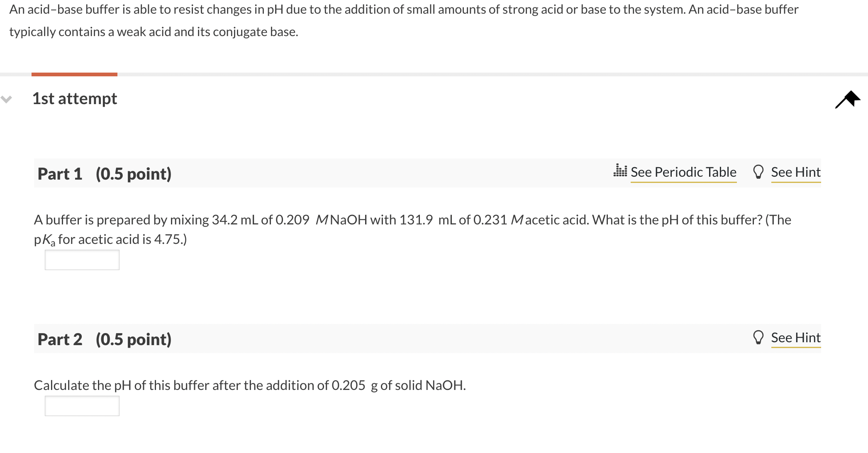The width and height of the screenshot is (868, 453).
Task: Toggle the Part 2 hint visibility
Action: [x=796, y=337]
